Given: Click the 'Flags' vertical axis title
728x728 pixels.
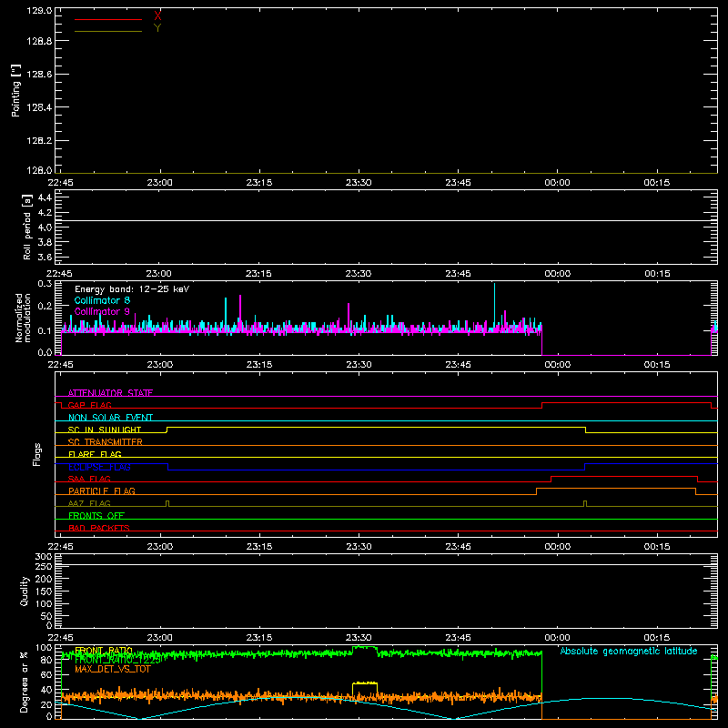Looking at the screenshot, I should click(x=36, y=454).
